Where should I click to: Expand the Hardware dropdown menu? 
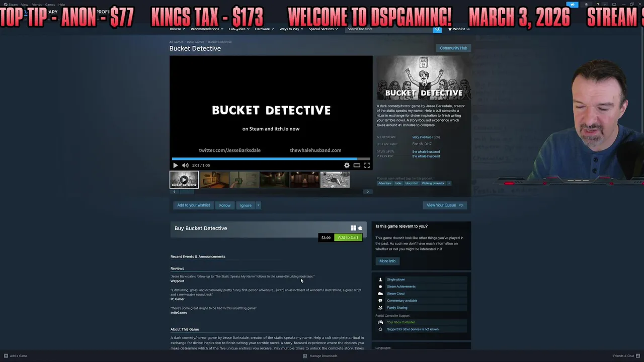coord(264,29)
